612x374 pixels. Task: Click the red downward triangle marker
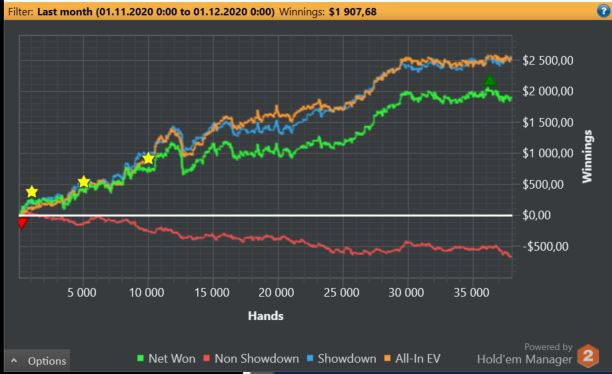[22, 224]
